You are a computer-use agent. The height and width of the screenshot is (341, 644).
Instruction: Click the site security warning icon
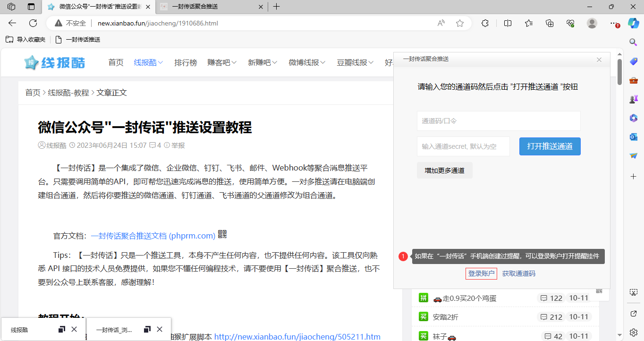[x=59, y=23]
